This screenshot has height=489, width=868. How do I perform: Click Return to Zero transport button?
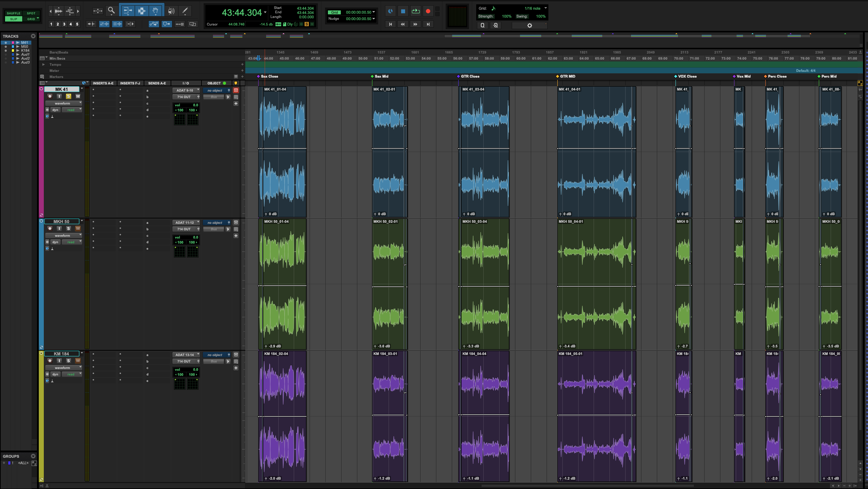pyautogui.click(x=390, y=24)
